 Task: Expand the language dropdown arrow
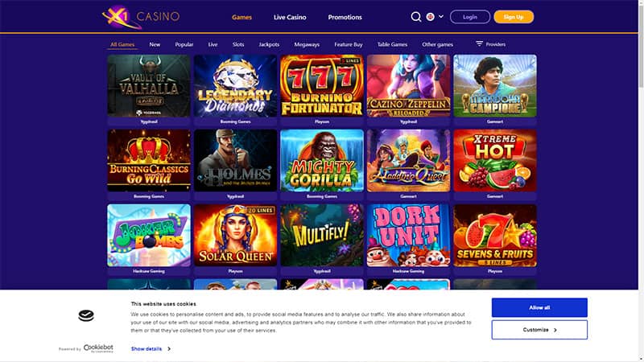(x=441, y=17)
